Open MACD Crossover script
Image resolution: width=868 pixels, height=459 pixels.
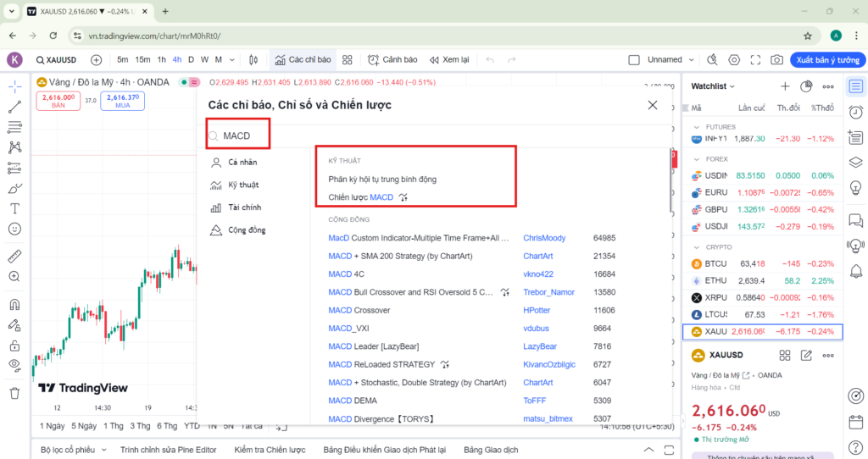click(359, 310)
